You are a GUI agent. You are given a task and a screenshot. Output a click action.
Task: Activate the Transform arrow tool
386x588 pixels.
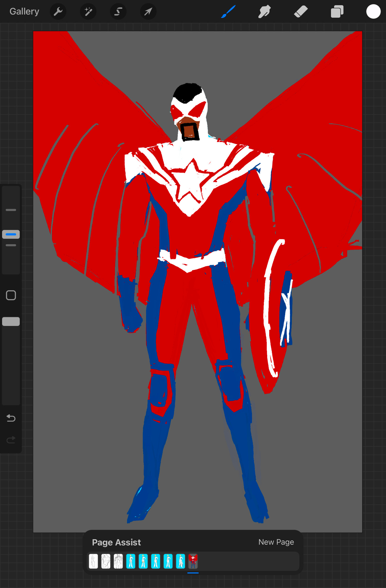148,12
